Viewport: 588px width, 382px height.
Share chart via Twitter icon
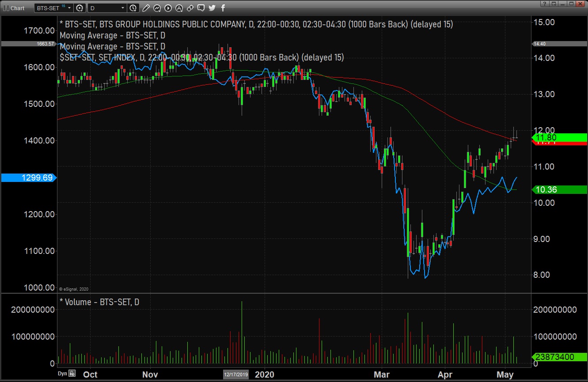(x=212, y=8)
